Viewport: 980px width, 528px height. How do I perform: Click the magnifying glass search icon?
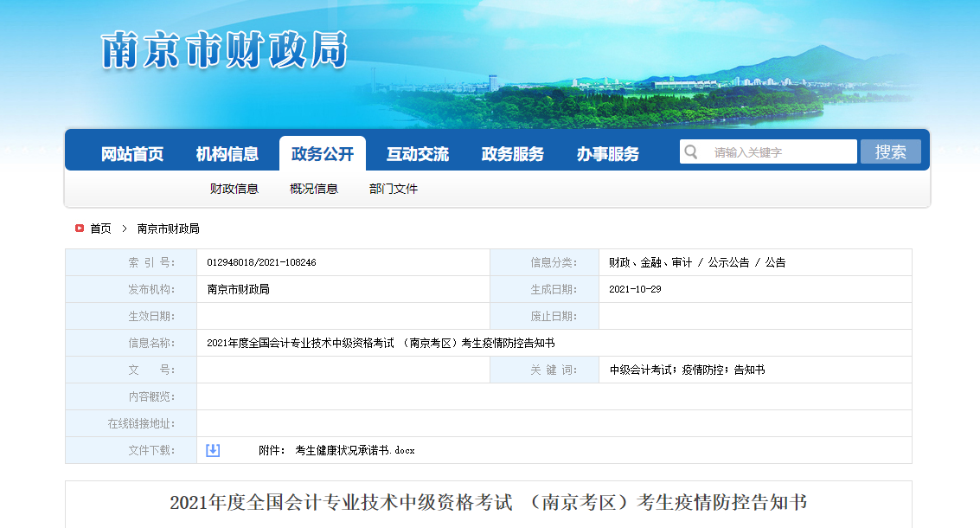691,151
